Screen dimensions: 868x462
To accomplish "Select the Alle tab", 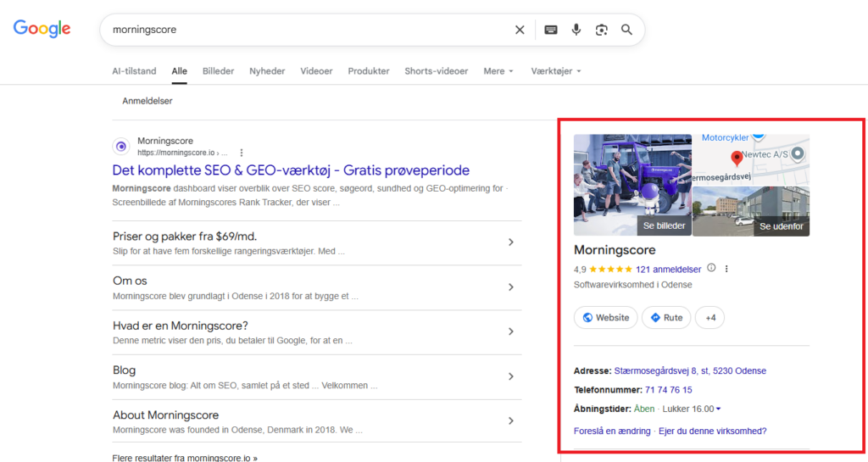I will [x=179, y=71].
